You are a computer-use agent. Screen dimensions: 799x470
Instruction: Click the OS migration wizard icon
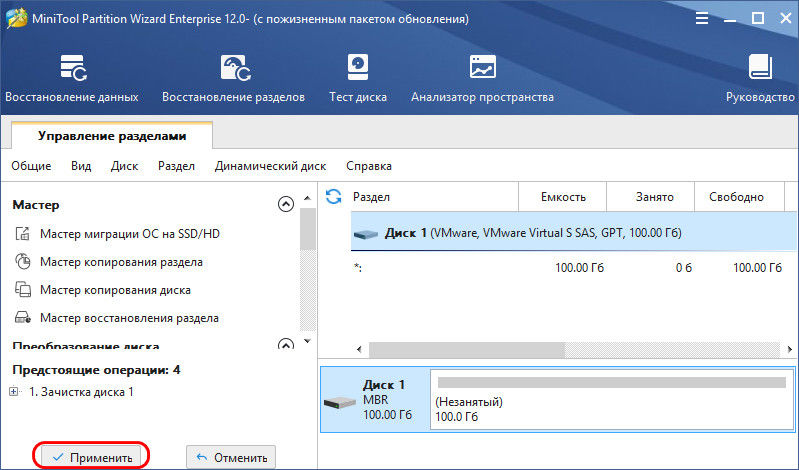pyautogui.click(x=22, y=233)
